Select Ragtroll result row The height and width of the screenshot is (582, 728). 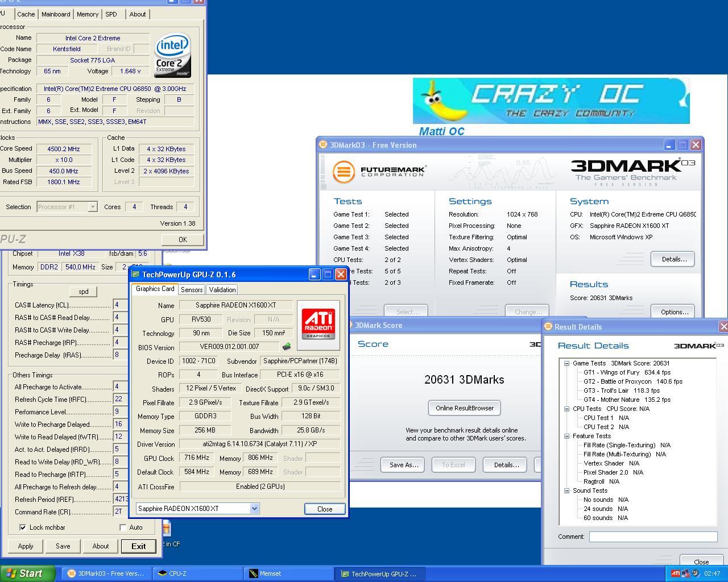click(x=601, y=481)
